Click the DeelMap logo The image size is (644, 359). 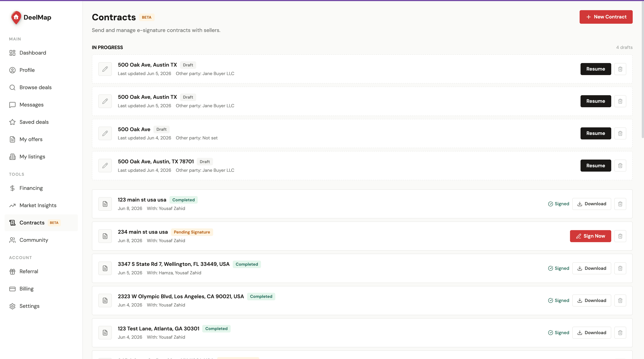31,17
